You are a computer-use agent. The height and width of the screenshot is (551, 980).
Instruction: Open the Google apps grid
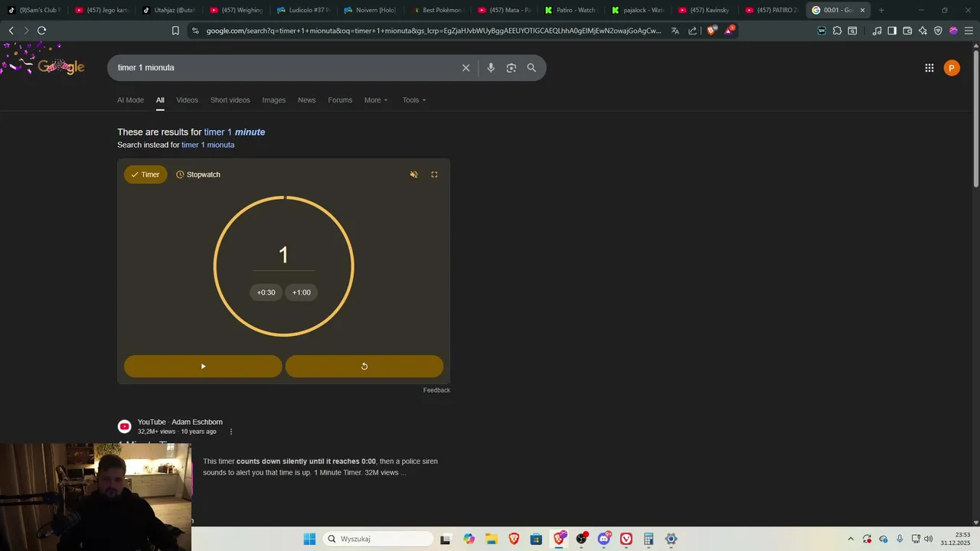(929, 68)
